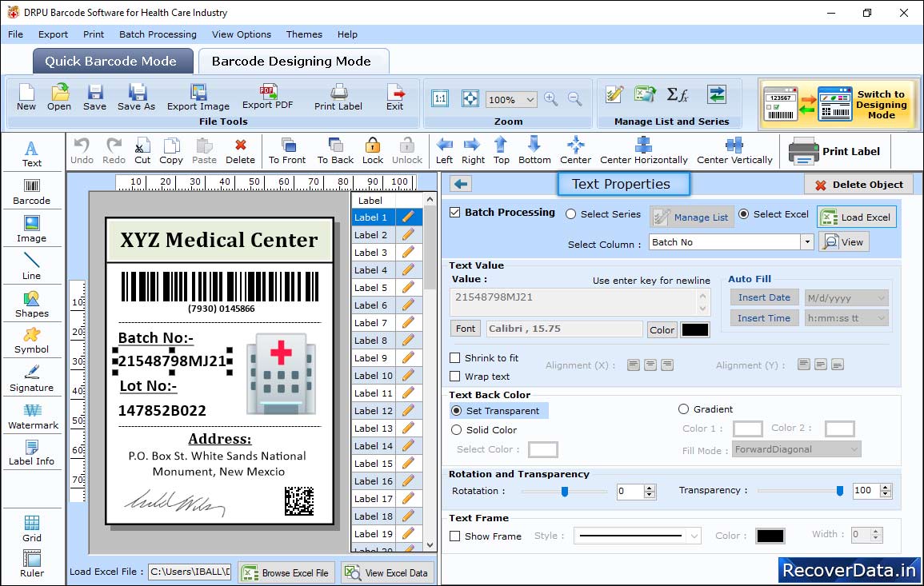Open the zoom percentage dropdown
924x586 pixels.
click(530, 99)
